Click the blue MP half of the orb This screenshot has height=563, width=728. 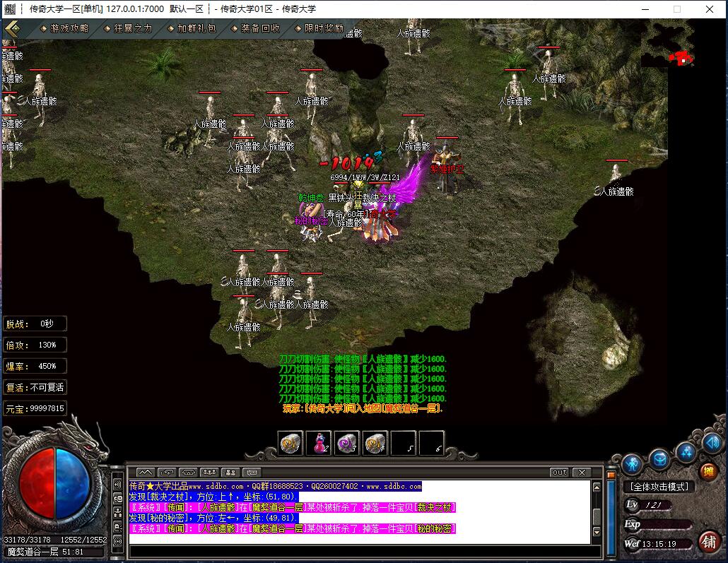tap(73, 484)
